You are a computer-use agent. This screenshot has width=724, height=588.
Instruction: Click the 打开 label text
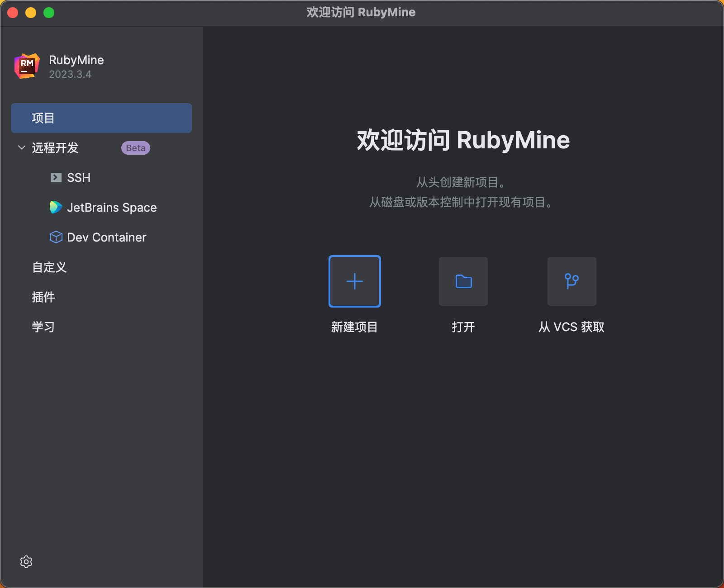click(463, 327)
